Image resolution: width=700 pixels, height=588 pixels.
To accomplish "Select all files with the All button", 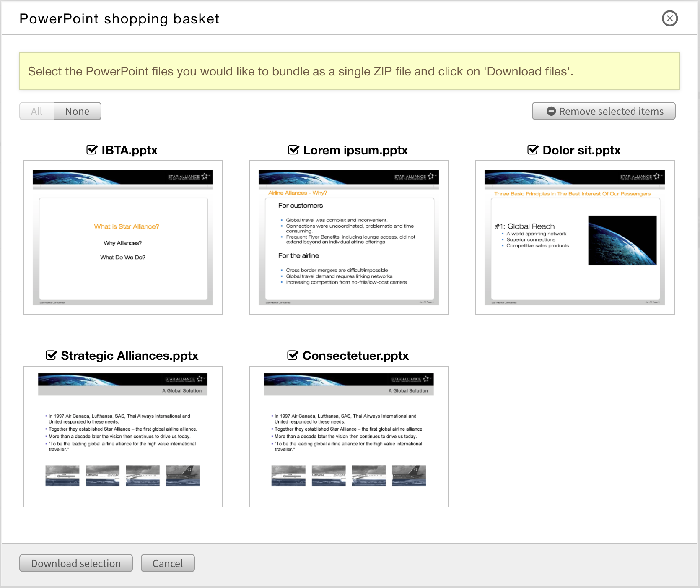I will [x=36, y=111].
